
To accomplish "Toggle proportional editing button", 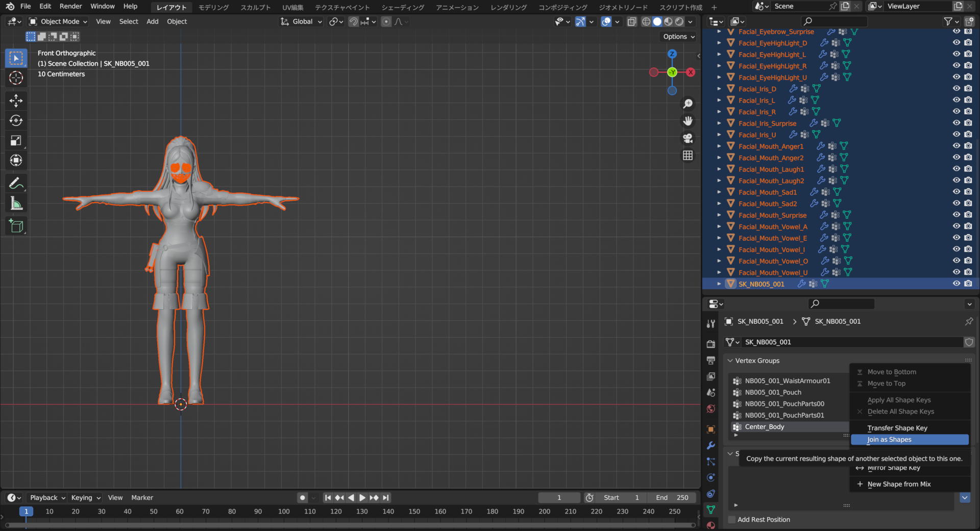I will (386, 21).
